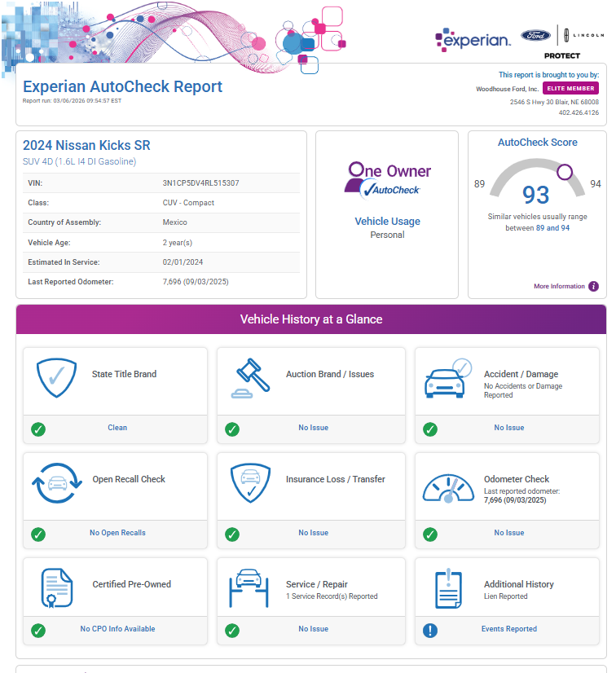Image resolution: width=616 pixels, height=673 pixels.
Task: Click the Vehicle History at a Glance header
Action: tap(310, 319)
